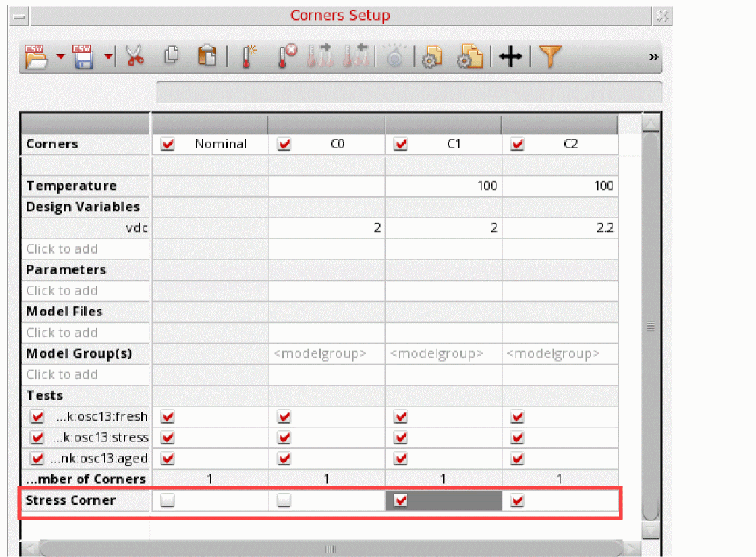This screenshot has height=557, width=756.
Task: Select the C0 vdc cell showing 2
Action: point(326,228)
